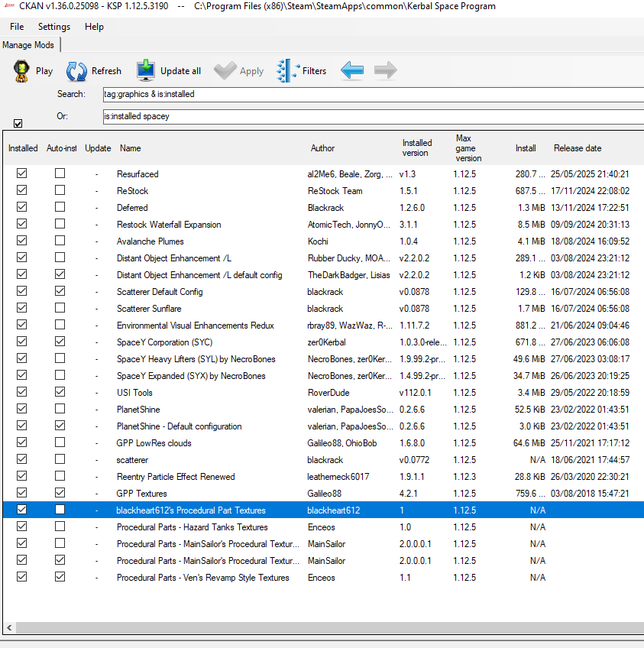Go back with the blue left arrow

352,70
